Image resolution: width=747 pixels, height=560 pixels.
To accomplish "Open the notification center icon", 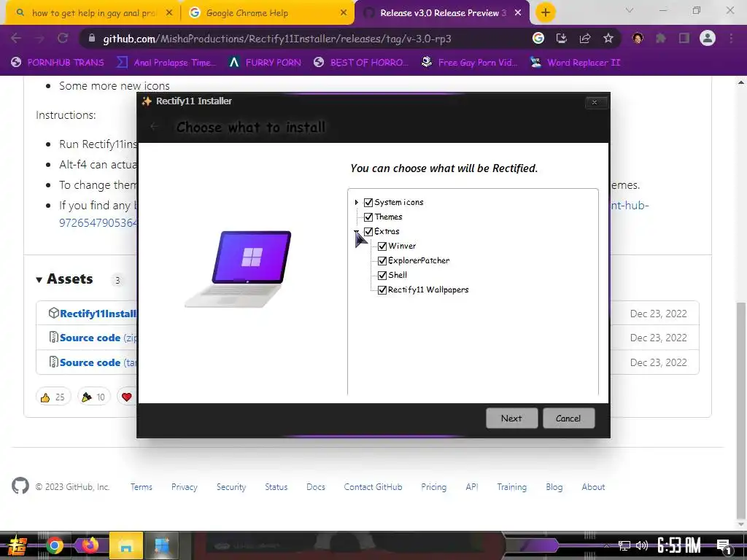I will click(x=724, y=547).
